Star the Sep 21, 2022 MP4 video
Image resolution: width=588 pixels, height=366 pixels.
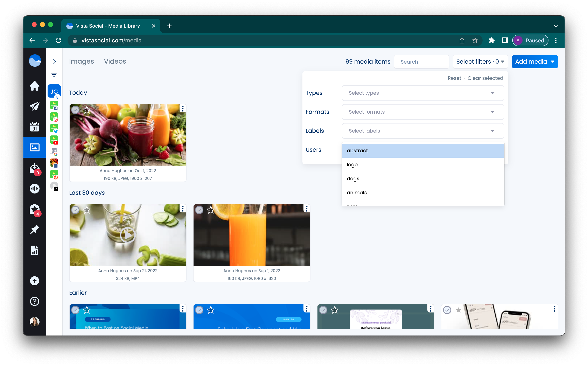(87, 210)
